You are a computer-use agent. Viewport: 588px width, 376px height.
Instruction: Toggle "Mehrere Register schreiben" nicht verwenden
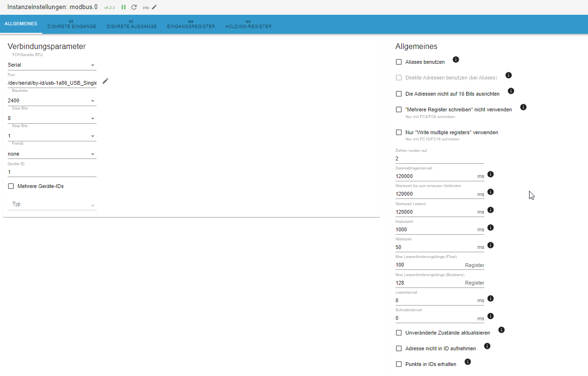399,109
